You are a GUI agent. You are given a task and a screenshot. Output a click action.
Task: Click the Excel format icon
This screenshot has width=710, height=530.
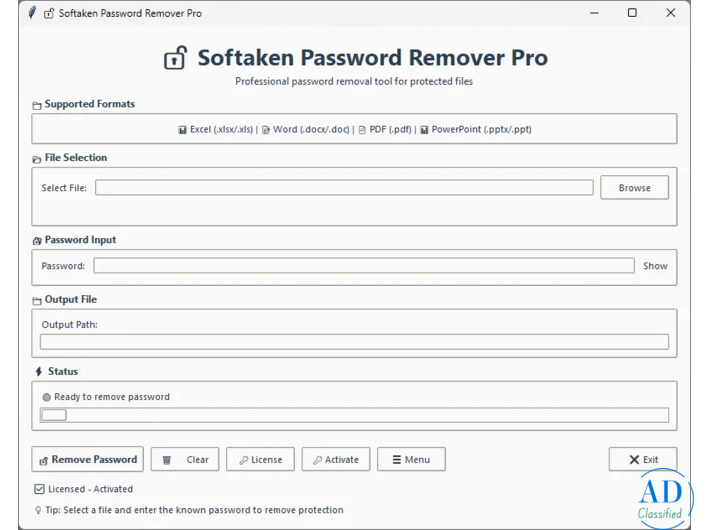pos(182,130)
